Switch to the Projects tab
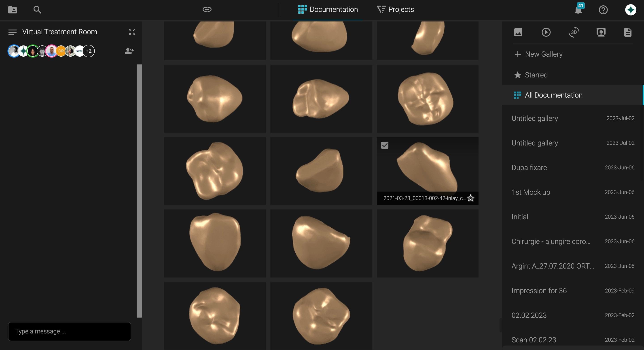Viewport: 644px width, 350px height. click(395, 9)
